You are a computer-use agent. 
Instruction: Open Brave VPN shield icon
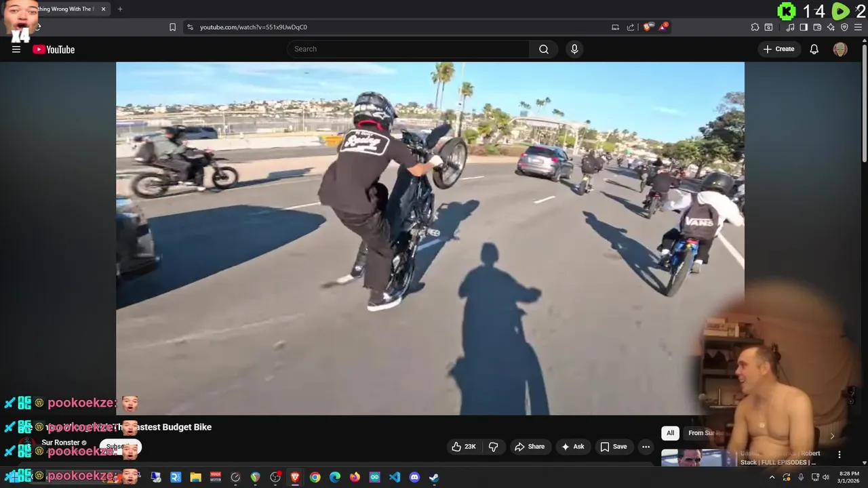pos(844,27)
